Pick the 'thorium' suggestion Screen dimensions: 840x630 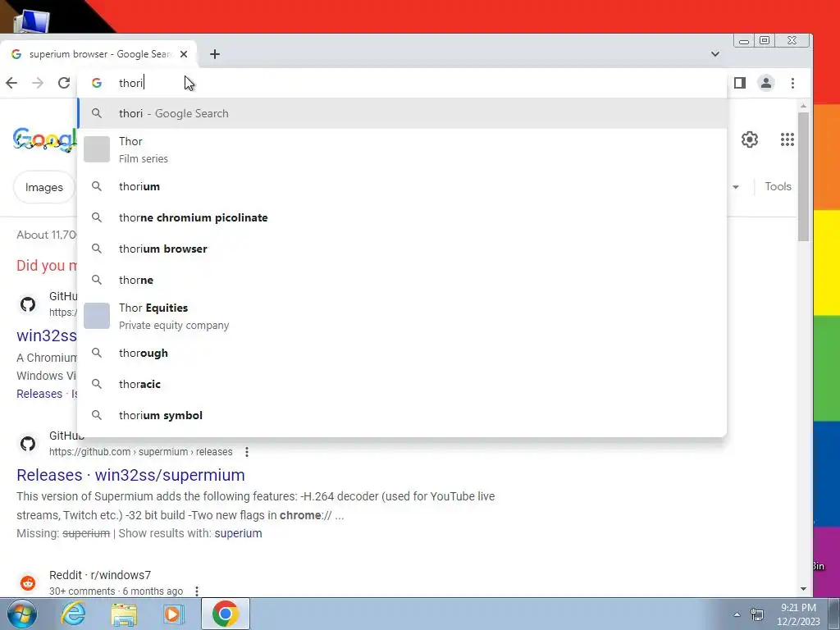click(402, 186)
